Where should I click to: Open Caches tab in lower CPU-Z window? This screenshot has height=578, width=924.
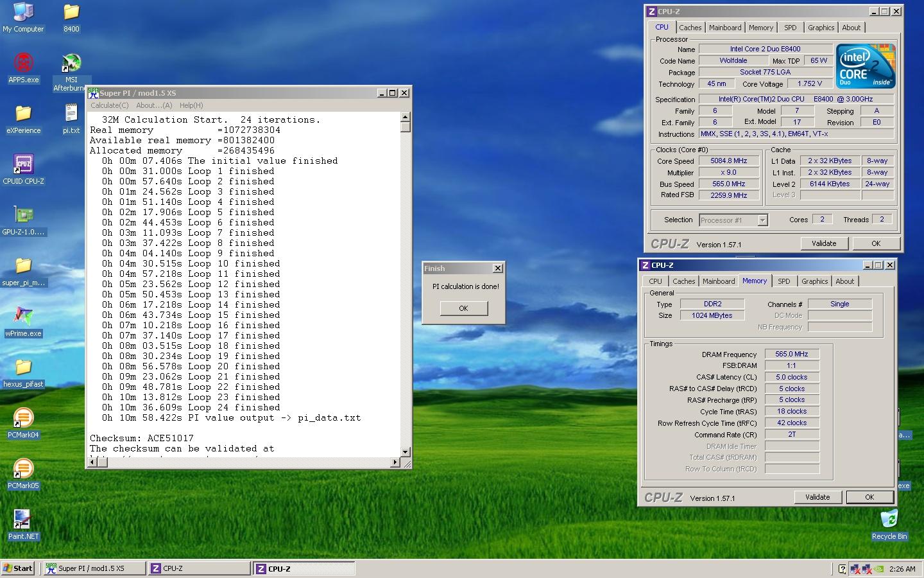coord(683,281)
